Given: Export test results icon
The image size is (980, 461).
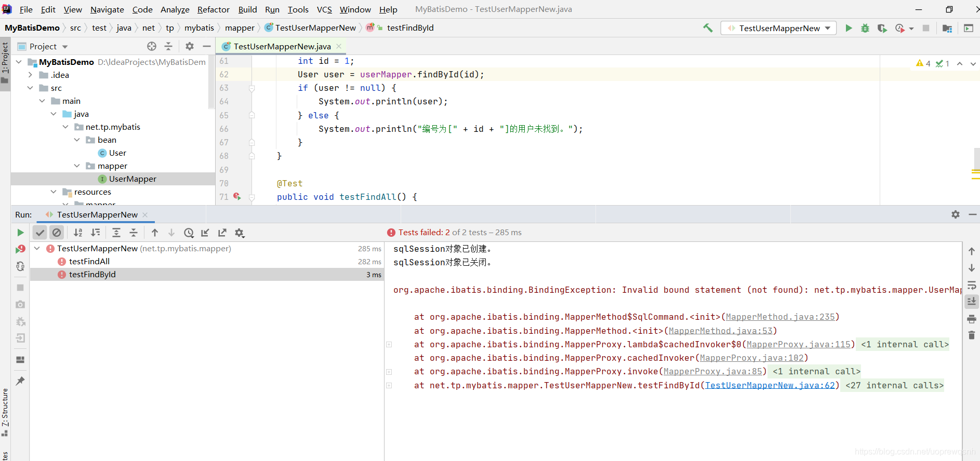Looking at the screenshot, I should (x=222, y=233).
